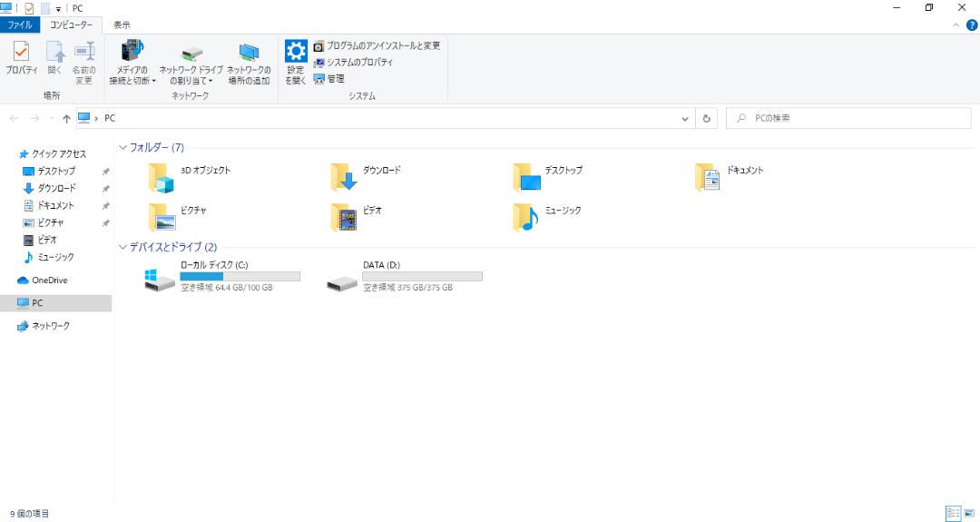The image size is (980, 522).
Task: Unpin ダウンロード via its pin icon
Action: [105, 189]
